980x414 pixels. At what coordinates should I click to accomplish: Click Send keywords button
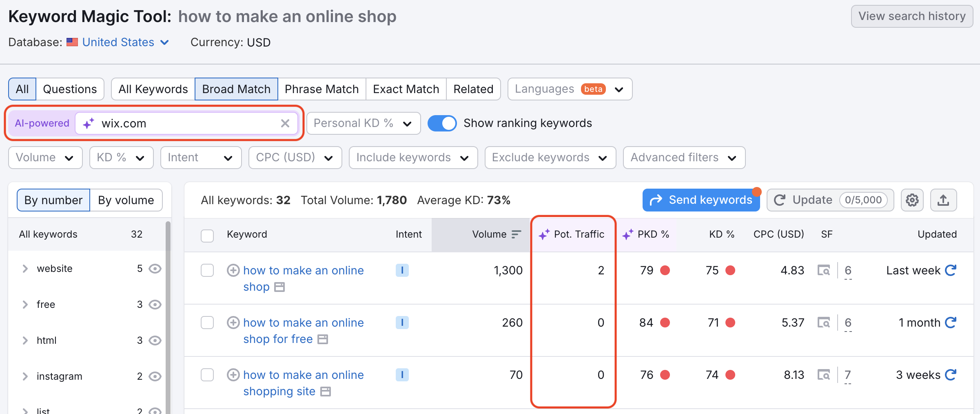tap(701, 200)
